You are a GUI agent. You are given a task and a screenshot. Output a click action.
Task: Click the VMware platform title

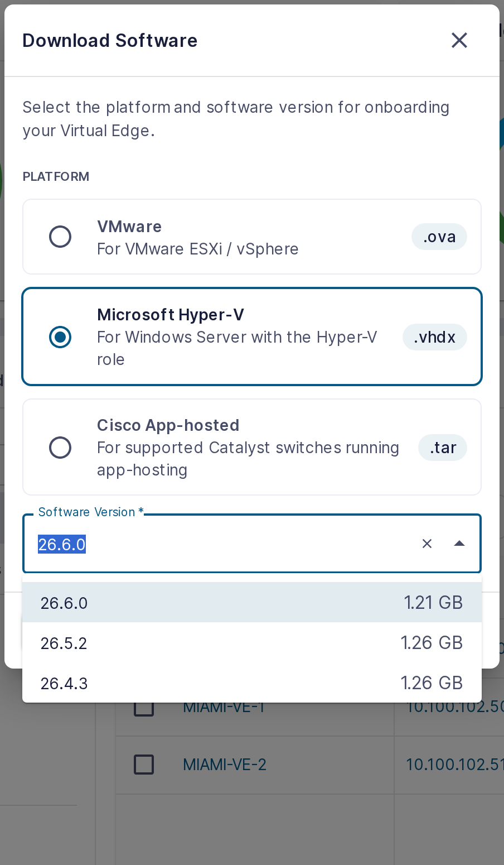click(129, 227)
